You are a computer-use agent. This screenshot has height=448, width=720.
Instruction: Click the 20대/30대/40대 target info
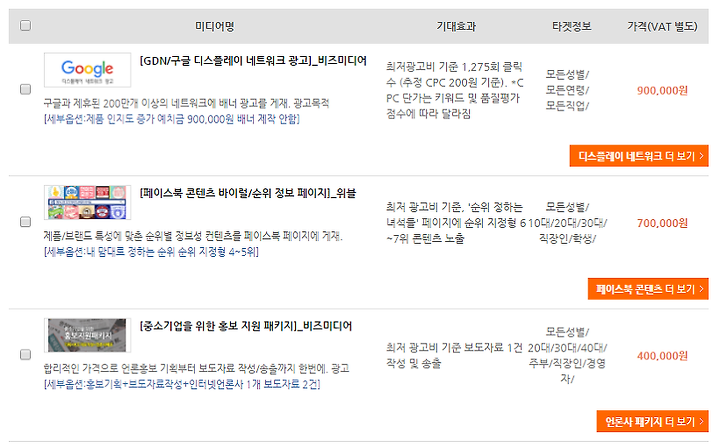567,355
